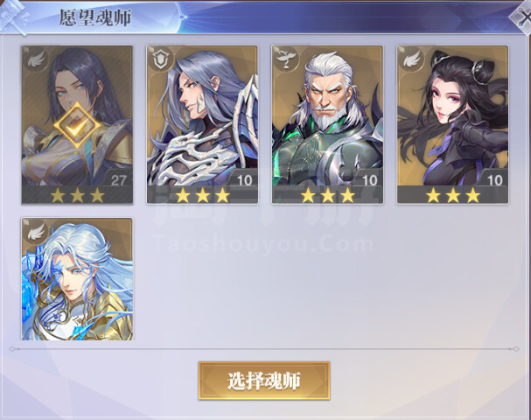Select the white-bearded old man card
Viewport: 531px width, 420px height.
tap(327, 124)
